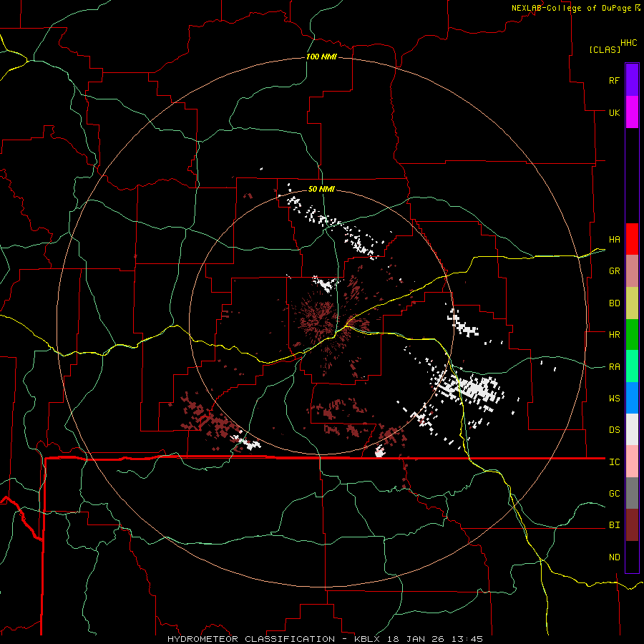Image resolution: width=644 pixels, height=644 pixels.
Task: Click the HA legend label
Action: pos(614,240)
